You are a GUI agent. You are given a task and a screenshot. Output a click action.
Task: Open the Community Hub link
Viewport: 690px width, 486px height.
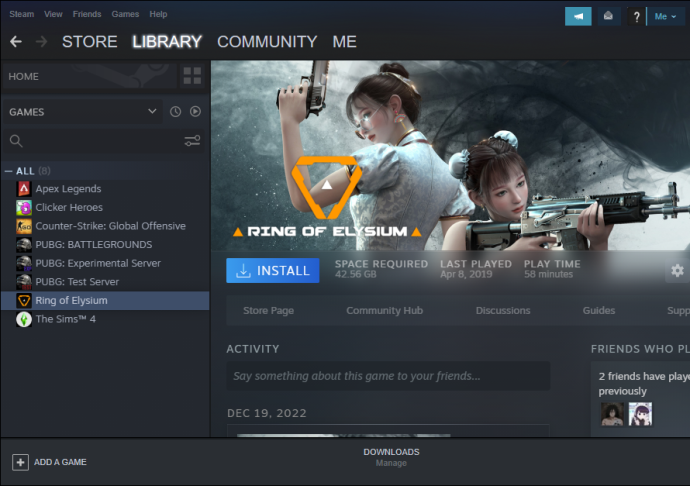click(x=384, y=311)
